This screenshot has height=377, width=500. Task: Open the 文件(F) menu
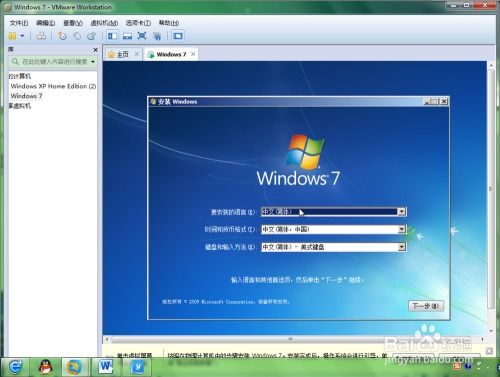pyautogui.click(x=19, y=23)
